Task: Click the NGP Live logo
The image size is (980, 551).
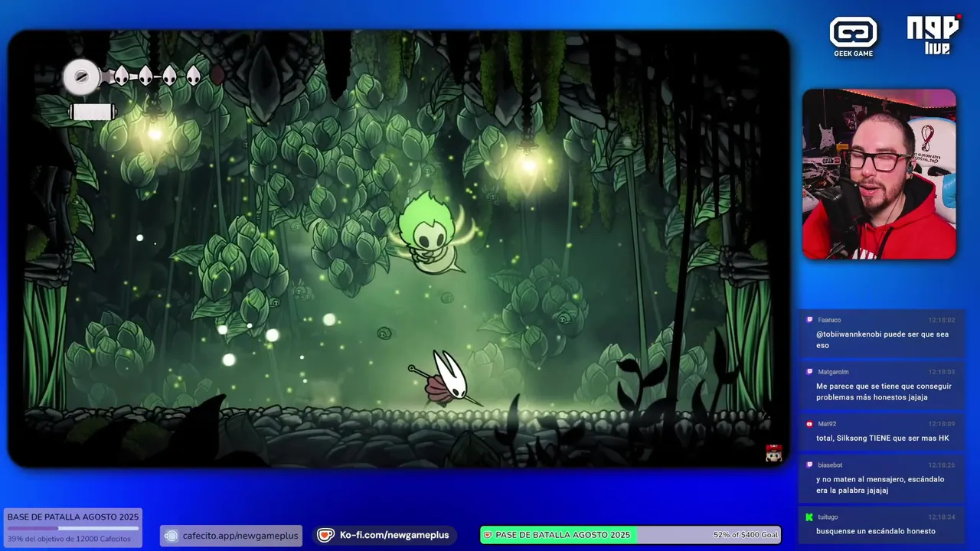Action: tap(933, 35)
